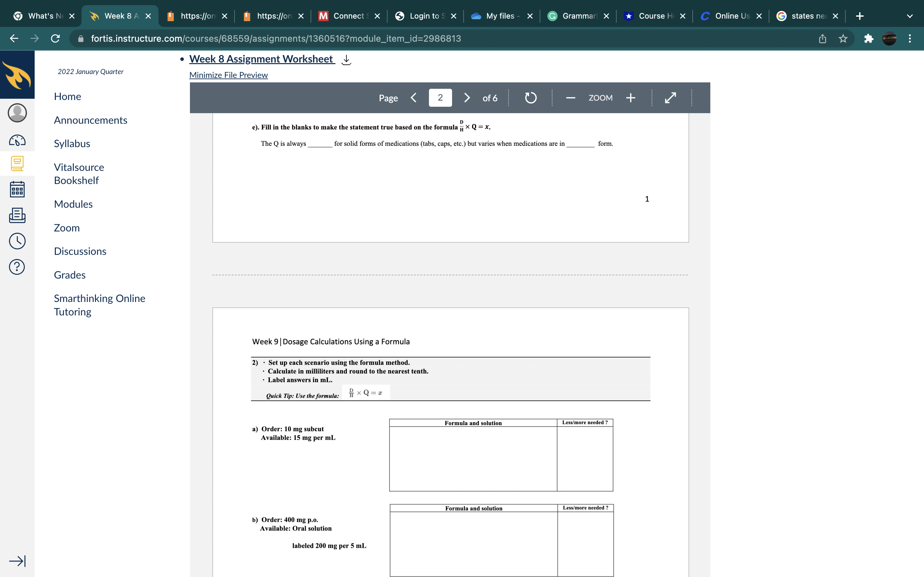The image size is (924, 577).
Task: Expand the browser tab search chevron
Action: point(910,16)
